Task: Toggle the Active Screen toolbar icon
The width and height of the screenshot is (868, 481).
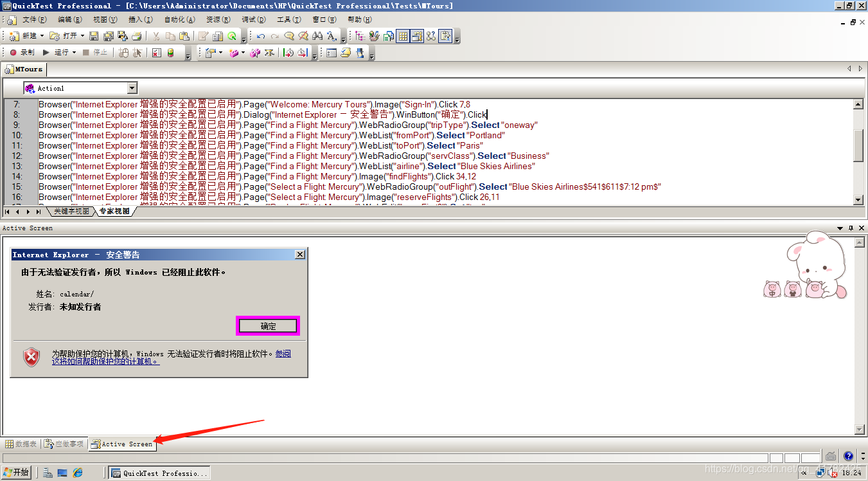Action: click(417, 36)
